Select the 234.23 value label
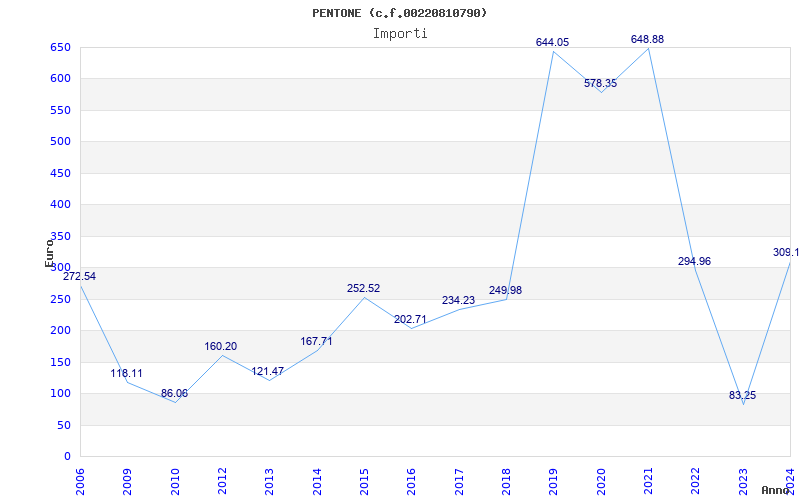800x500 pixels. pos(458,301)
